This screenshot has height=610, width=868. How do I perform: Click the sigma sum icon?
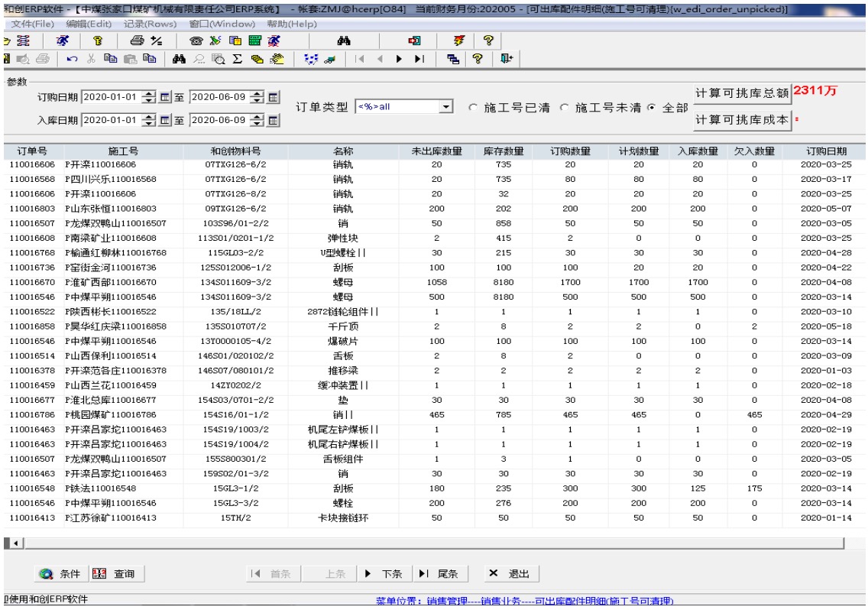[238, 59]
